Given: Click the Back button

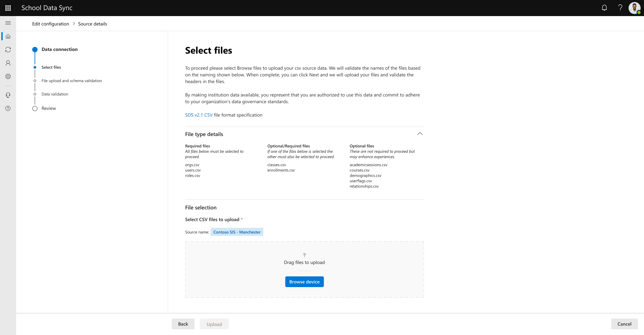Looking at the screenshot, I should 183,324.
